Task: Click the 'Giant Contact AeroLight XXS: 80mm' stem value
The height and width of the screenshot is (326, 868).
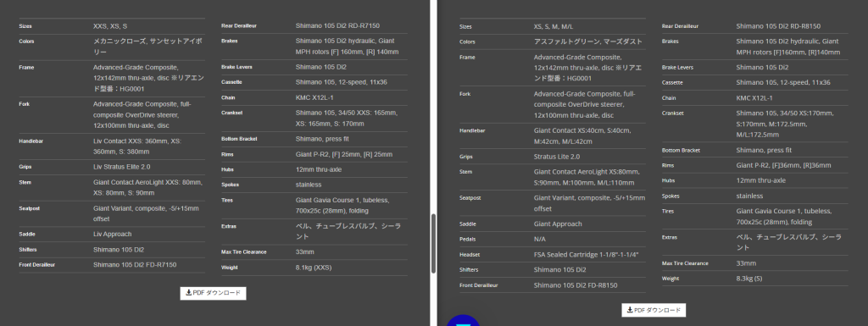Action: click(147, 187)
